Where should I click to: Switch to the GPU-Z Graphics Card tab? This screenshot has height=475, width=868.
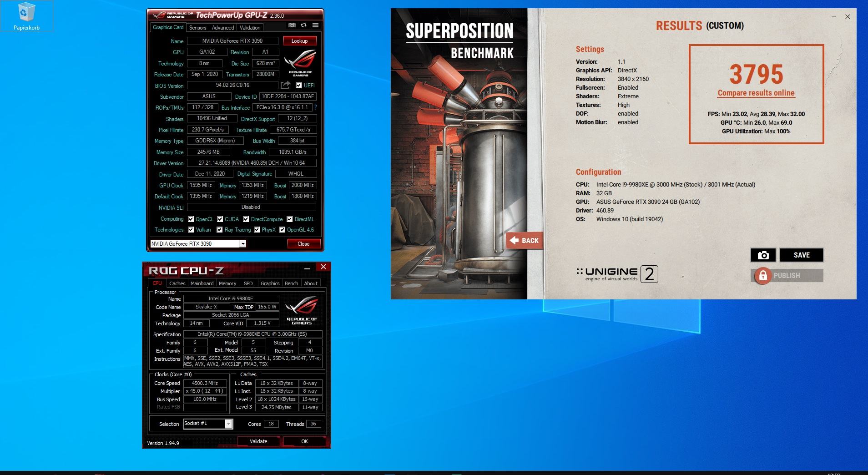coord(168,27)
